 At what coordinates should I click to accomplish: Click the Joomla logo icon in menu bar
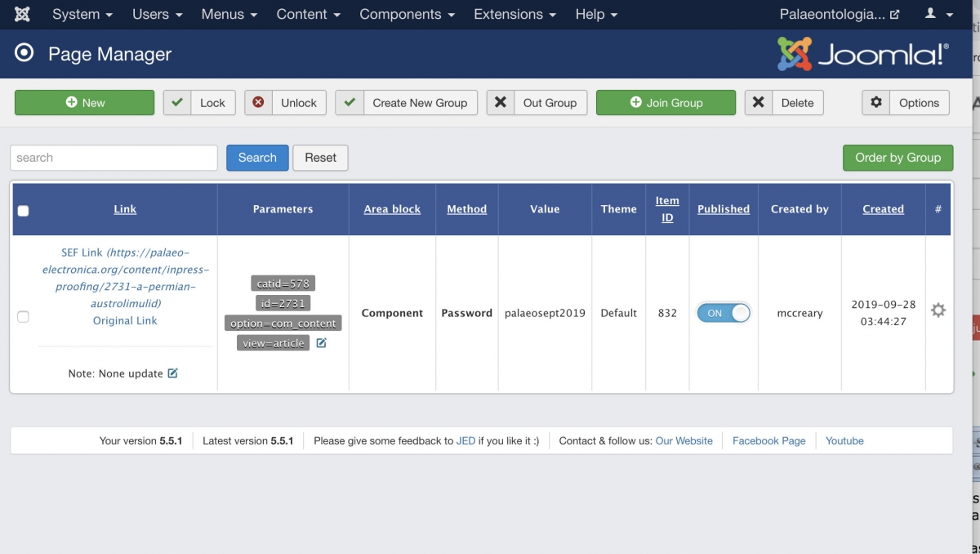point(23,15)
